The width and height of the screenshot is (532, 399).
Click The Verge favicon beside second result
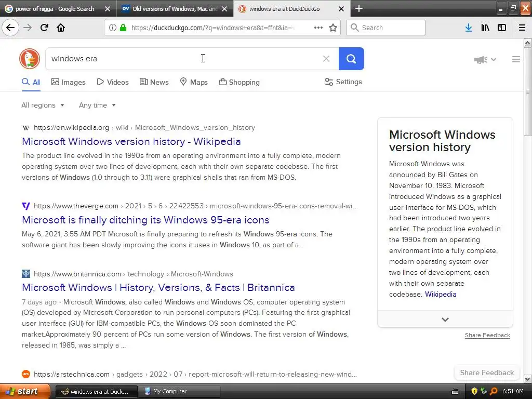pyautogui.click(x=26, y=206)
